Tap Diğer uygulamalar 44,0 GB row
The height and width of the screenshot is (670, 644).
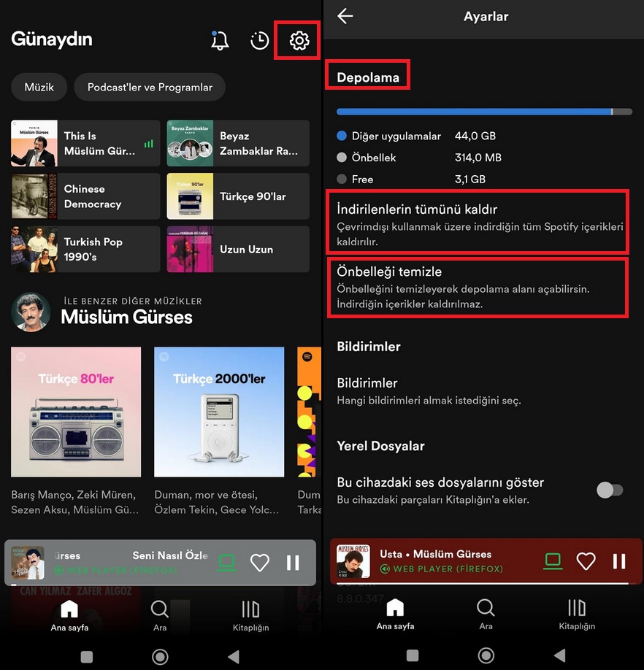pos(416,136)
